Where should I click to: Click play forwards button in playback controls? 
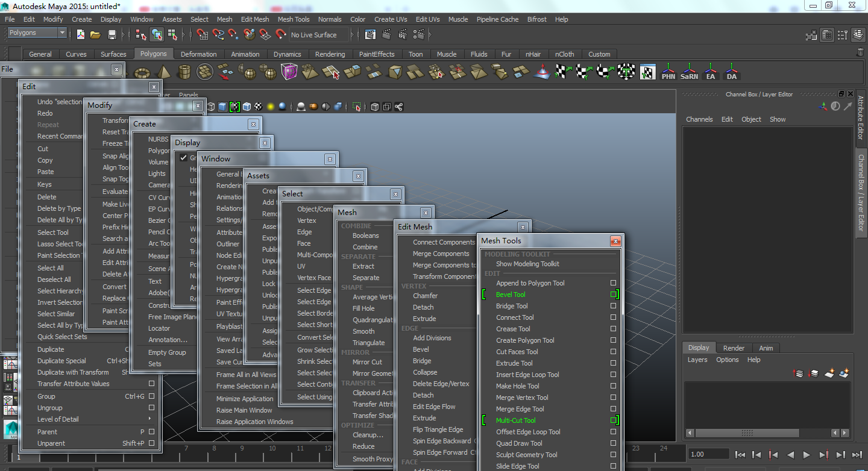tap(807, 455)
